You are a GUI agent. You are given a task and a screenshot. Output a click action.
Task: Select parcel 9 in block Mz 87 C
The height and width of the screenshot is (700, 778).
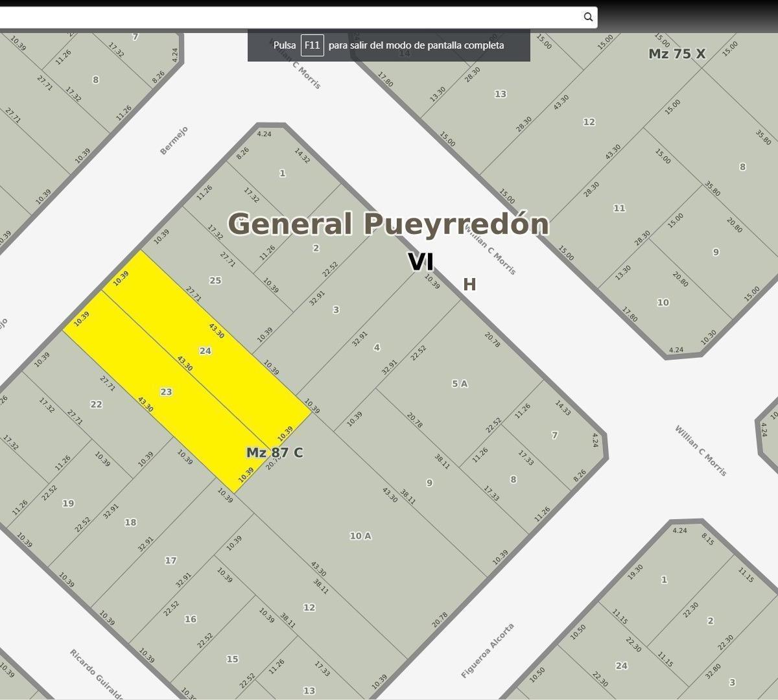click(429, 482)
